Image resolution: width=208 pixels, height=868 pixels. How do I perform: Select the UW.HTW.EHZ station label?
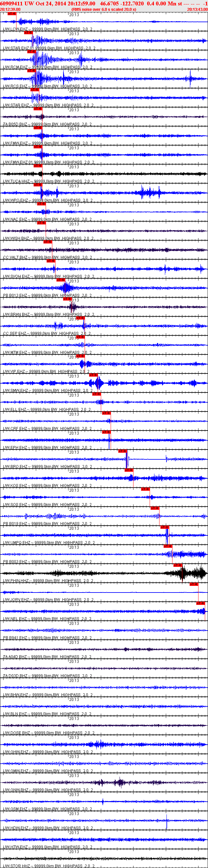[x=48, y=847]
